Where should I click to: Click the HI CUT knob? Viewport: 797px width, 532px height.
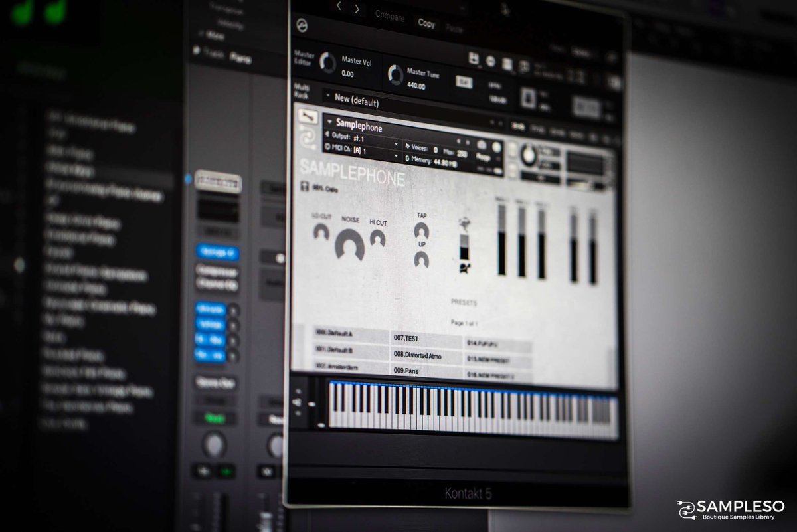coord(377,237)
